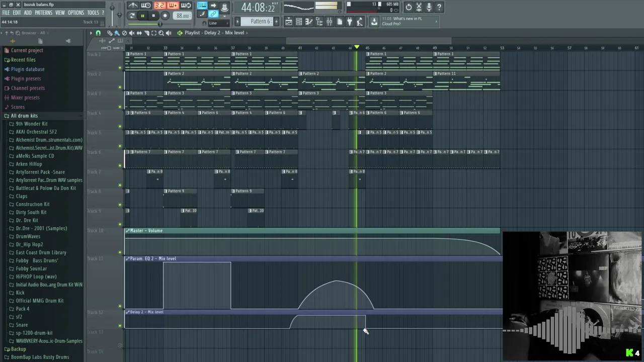
Task: Open tempo tapper icon in toolbar
Action: tap(360, 22)
